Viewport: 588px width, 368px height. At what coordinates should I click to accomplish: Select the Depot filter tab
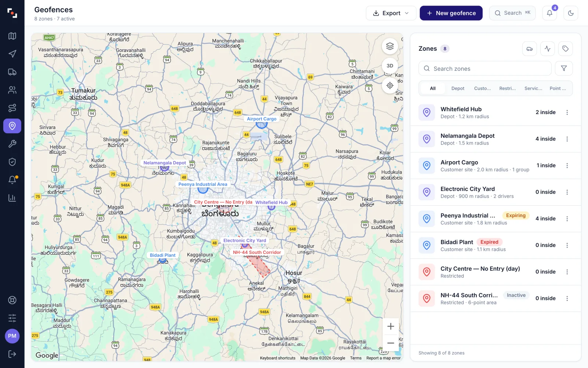click(x=458, y=88)
